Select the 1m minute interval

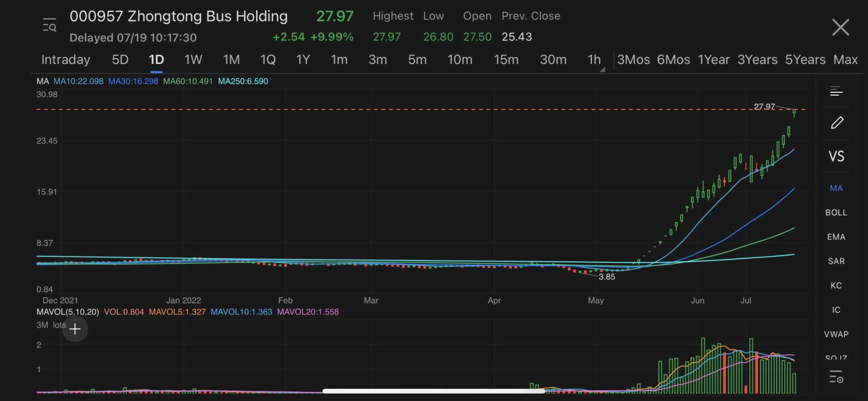point(339,60)
